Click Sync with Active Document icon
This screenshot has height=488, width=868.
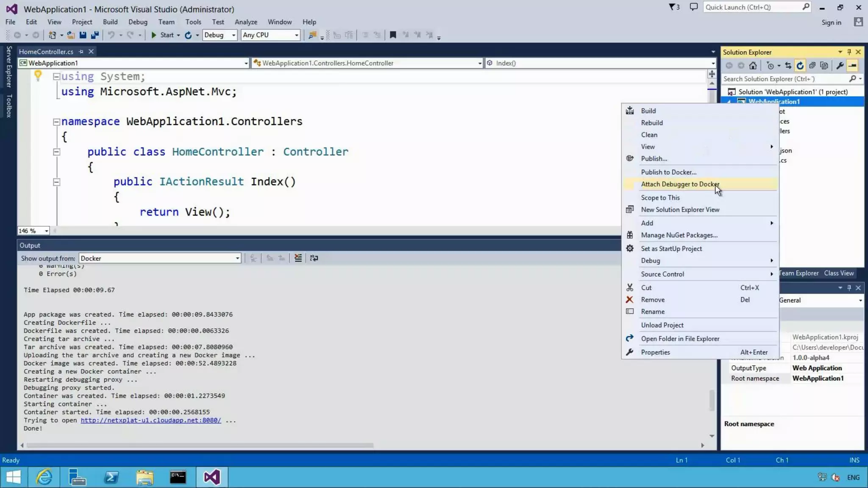pyautogui.click(x=788, y=66)
